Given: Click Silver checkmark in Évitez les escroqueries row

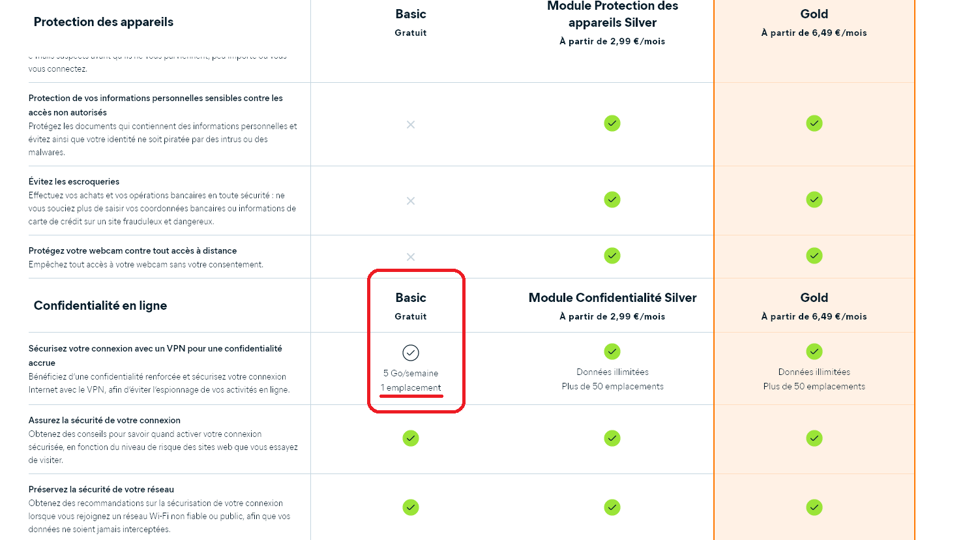Looking at the screenshot, I should (x=612, y=200).
